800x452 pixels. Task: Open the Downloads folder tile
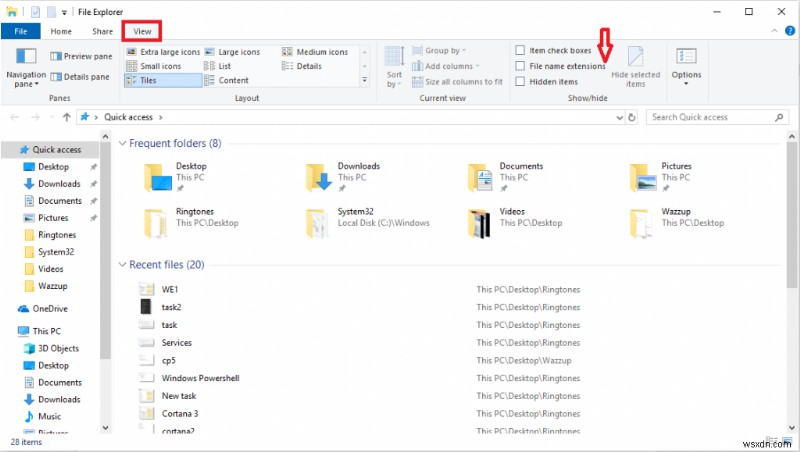344,177
